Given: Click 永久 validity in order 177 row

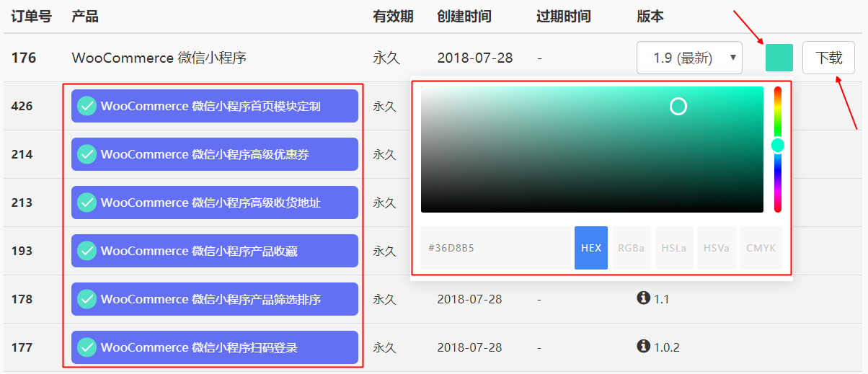Looking at the screenshot, I should pyautogui.click(x=384, y=347).
